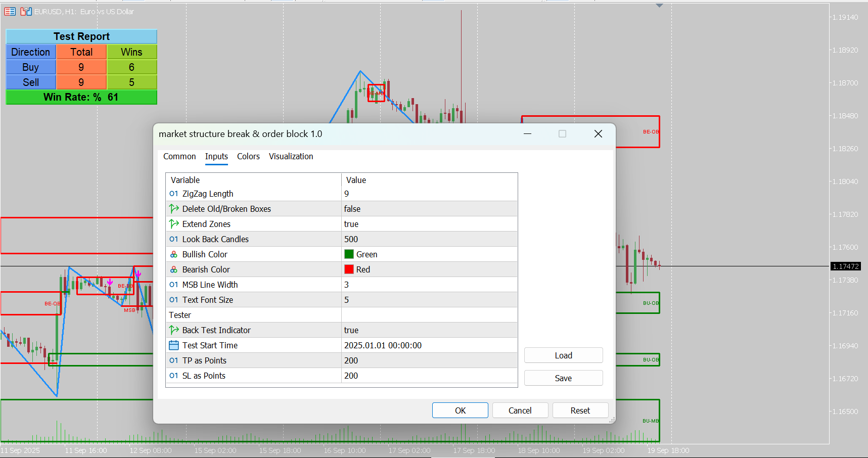Click the ZigZag Length variable name

click(x=208, y=194)
